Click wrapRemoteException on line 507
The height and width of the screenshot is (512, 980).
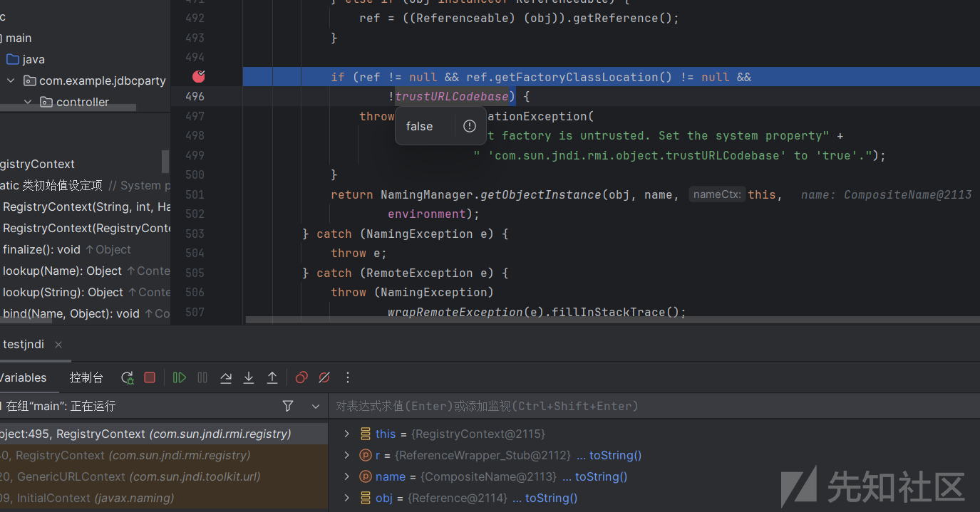[x=455, y=312]
